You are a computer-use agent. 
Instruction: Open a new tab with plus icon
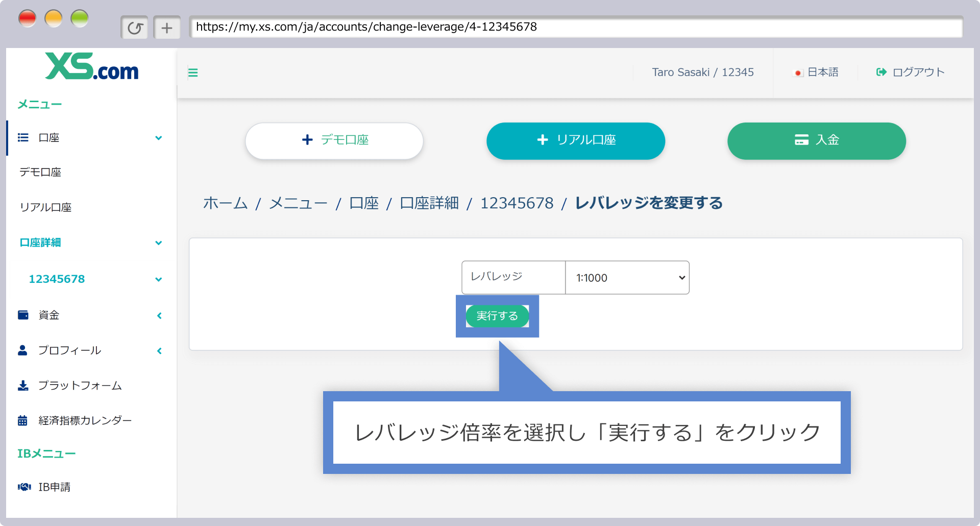[167, 28]
